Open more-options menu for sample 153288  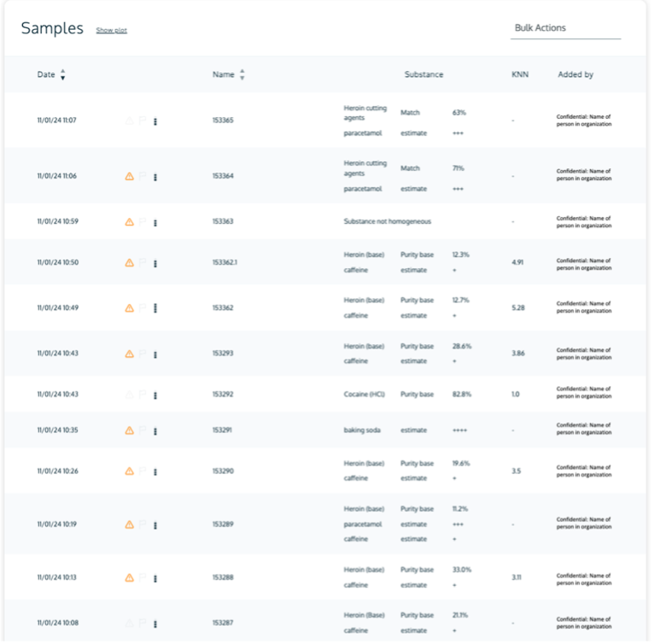coord(155,578)
